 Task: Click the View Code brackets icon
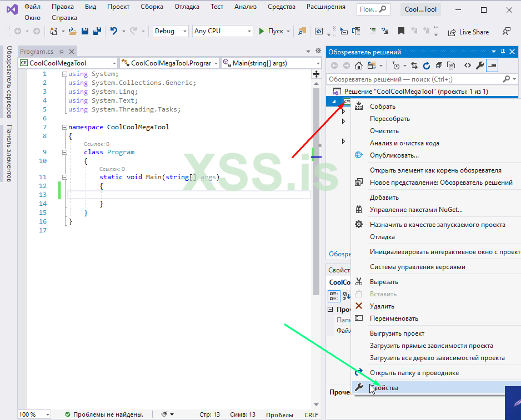point(468,66)
